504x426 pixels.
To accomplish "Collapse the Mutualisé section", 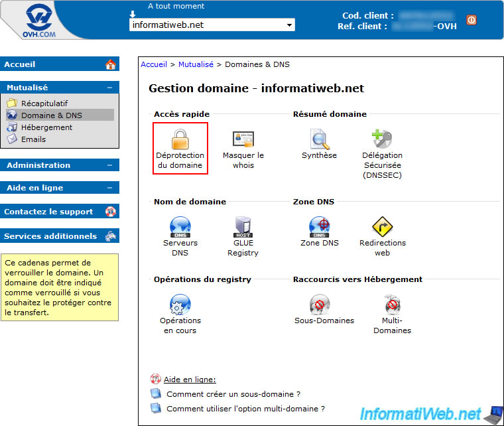I will coord(109,88).
